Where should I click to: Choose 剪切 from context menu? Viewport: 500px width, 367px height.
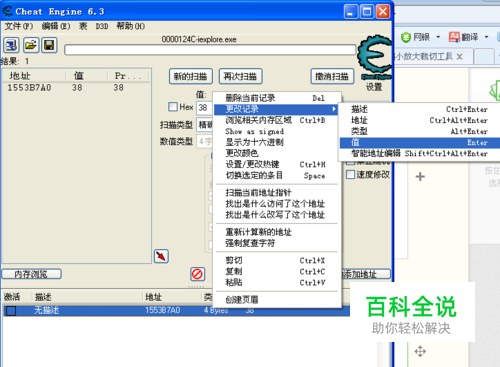point(276,260)
